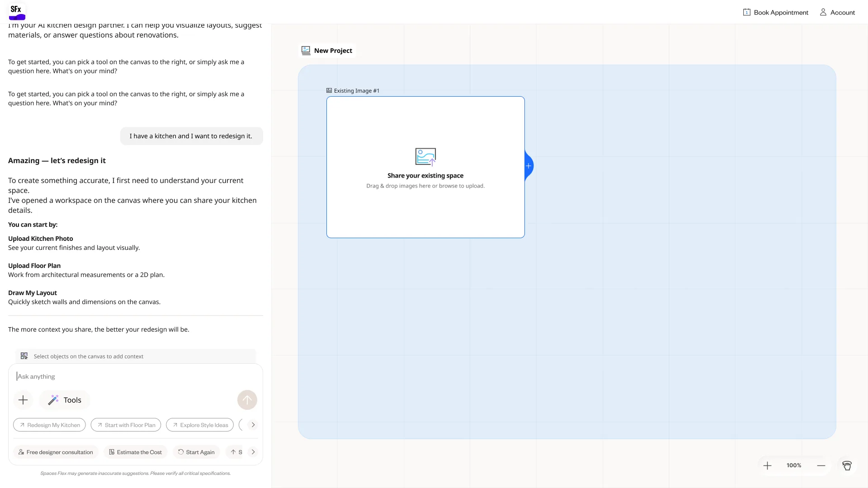
Task: Select the Redesign My Kitchen chip
Action: pyautogui.click(x=49, y=425)
